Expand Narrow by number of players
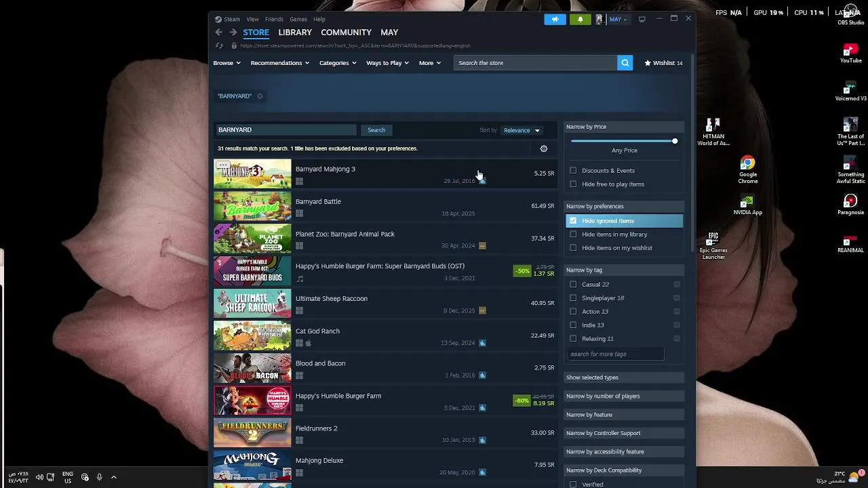 (x=624, y=396)
